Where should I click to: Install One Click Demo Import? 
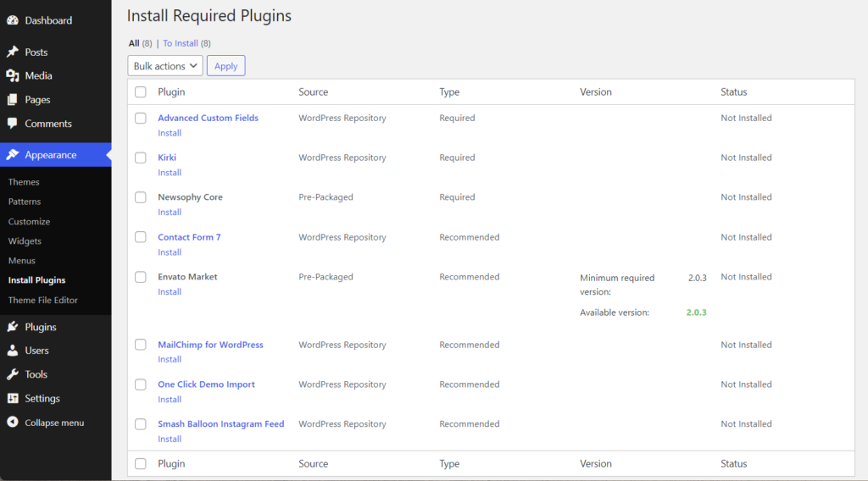point(170,399)
